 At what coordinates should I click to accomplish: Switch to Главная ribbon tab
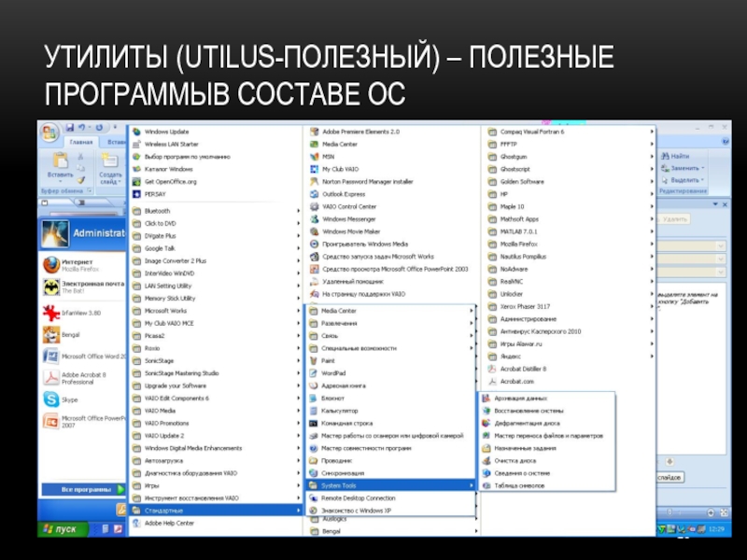(80, 142)
